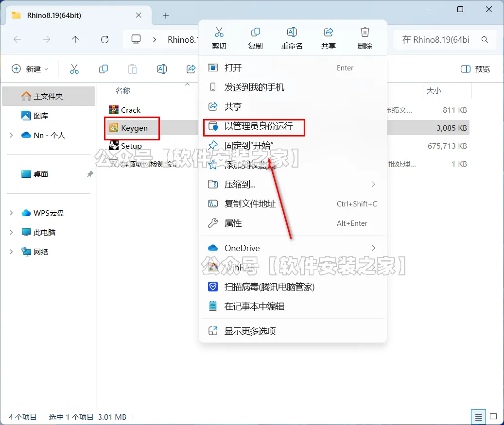
Task: Click toolbar Share icon
Action: (x=191, y=69)
